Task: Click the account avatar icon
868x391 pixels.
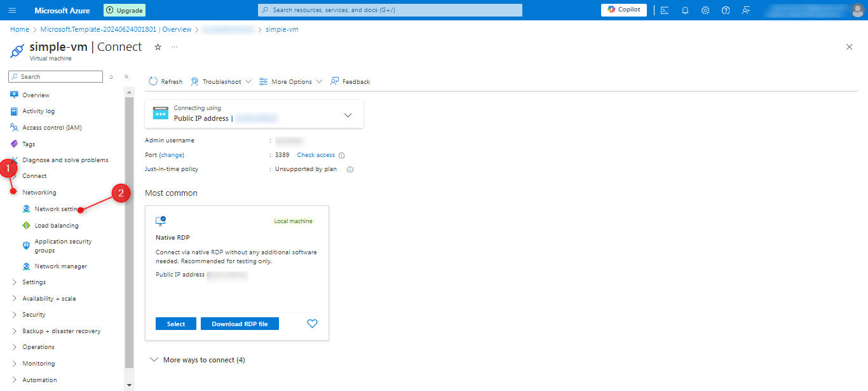Action: tap(857, 10)
